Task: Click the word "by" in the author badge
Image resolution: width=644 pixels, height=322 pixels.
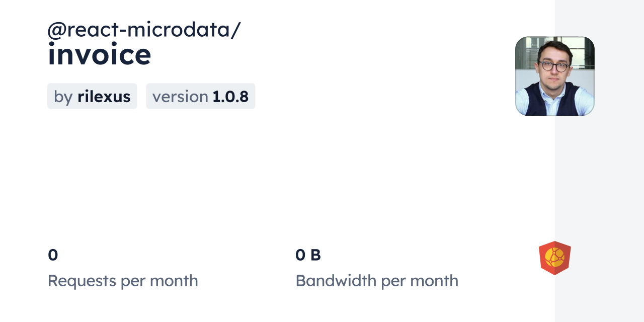Action: pyautogui.click(x=63, y=97)
